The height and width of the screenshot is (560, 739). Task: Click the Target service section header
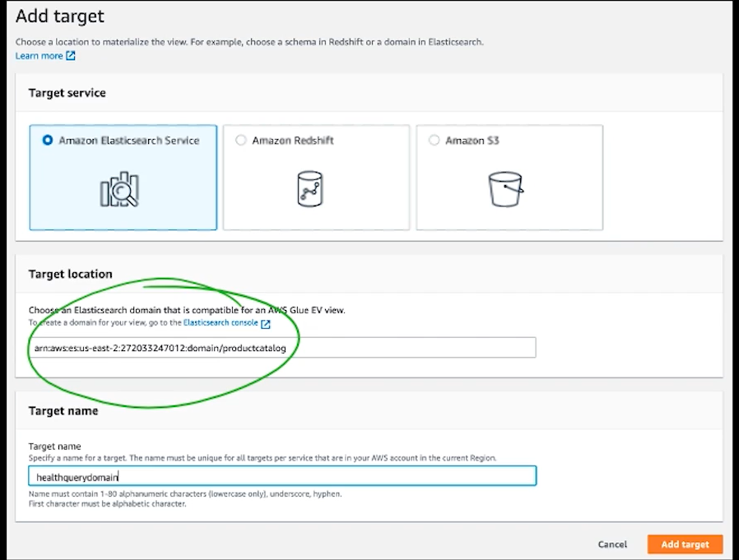(67, 93)
